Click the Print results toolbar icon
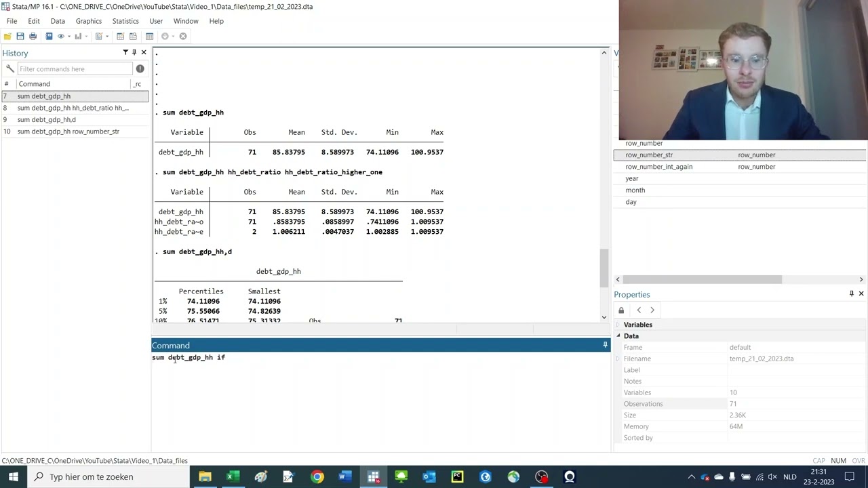 tap(33, 36)
